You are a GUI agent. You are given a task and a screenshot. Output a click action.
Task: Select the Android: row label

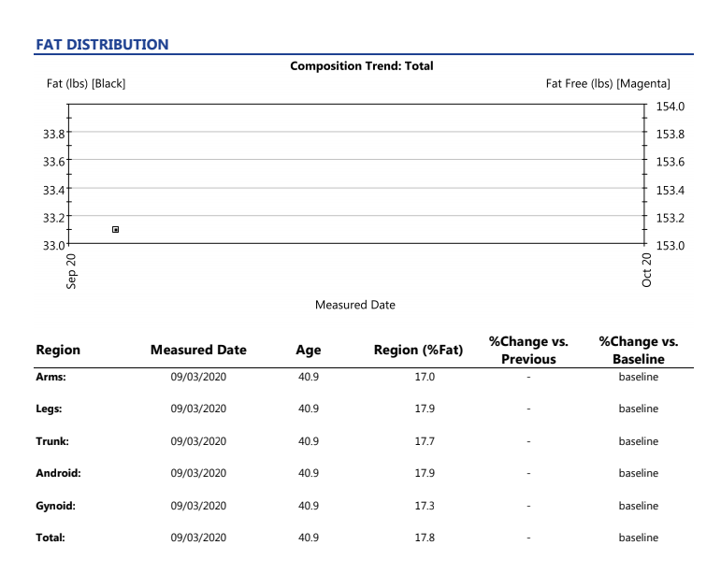click(58, 473)
